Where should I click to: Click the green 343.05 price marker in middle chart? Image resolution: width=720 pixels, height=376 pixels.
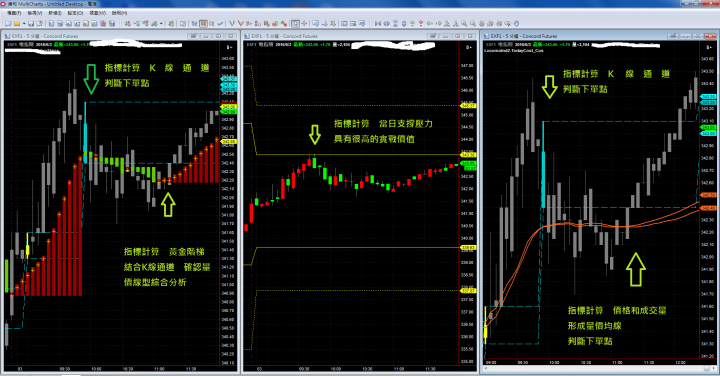467,163
